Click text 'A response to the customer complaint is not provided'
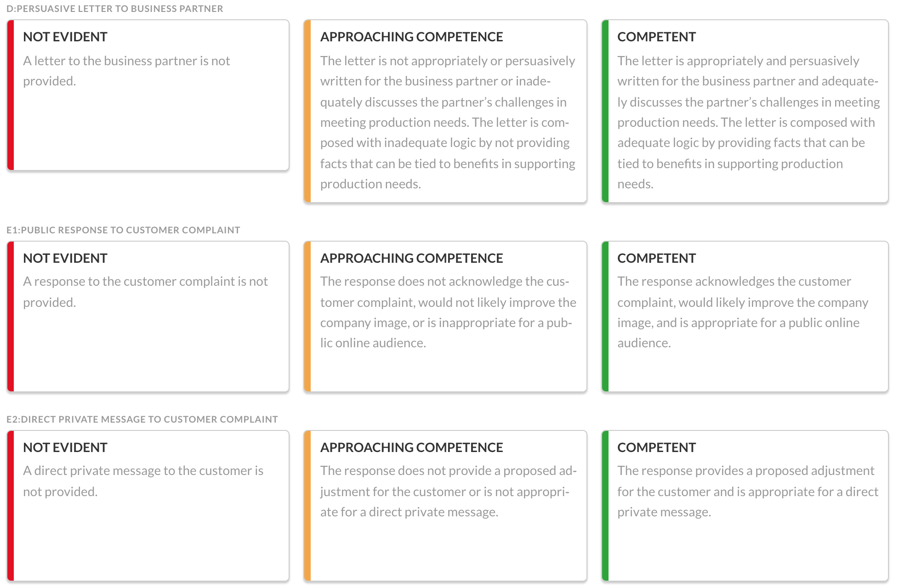Screen dimensions: 899x588 click(145, 292)
